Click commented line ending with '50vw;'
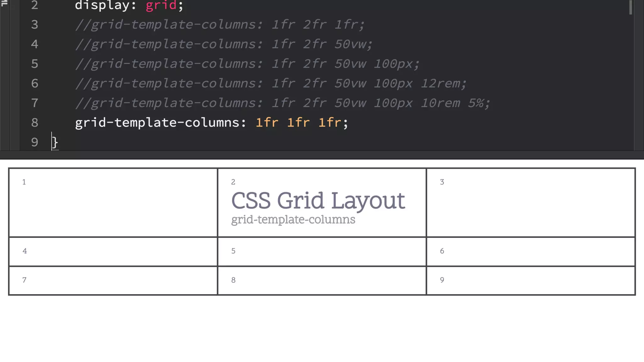Image resolution: width=644 pixels, height=362 pixels. [224, 44]
